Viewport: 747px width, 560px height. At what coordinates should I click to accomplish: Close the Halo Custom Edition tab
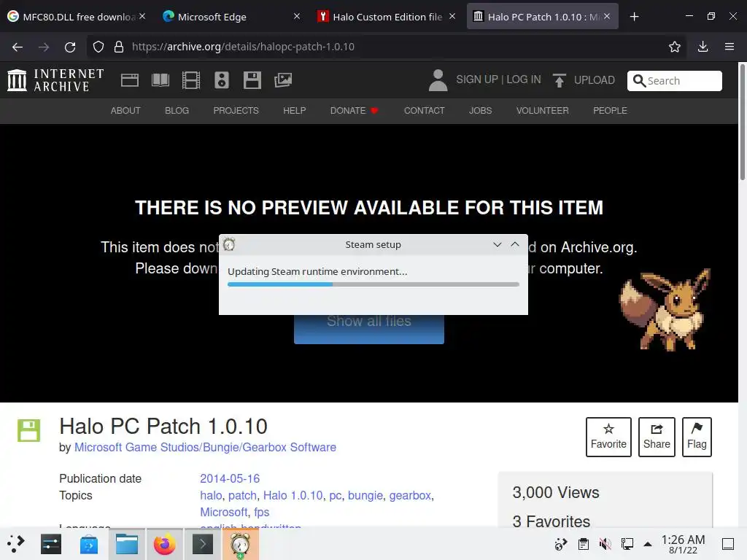click(x=452, y=16)
